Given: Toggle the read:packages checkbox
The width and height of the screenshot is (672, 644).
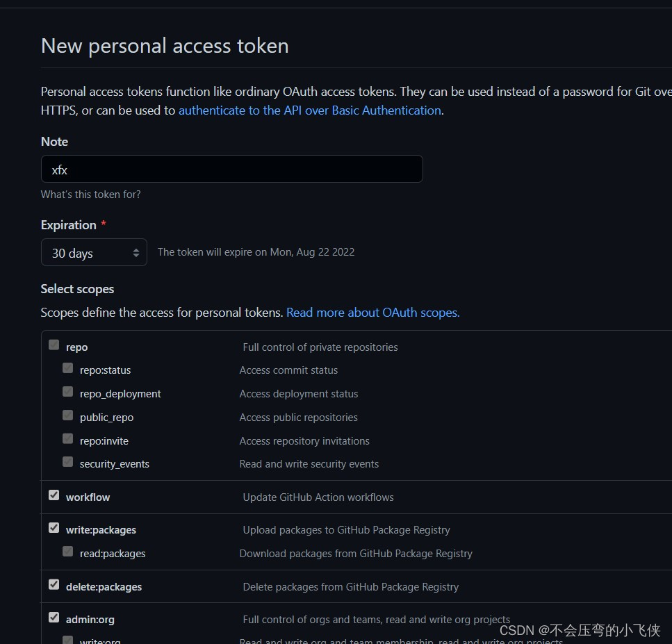Looking at the screenshot, I should click(x=67, y=552).
